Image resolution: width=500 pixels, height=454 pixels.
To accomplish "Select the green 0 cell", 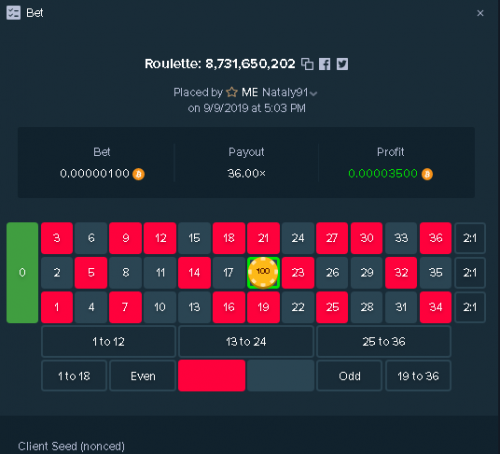I will tap(22, 273).
